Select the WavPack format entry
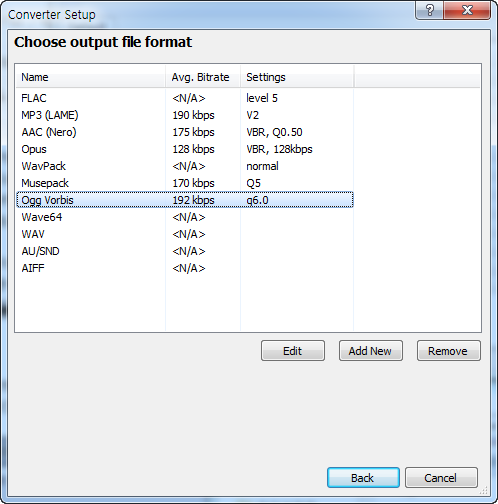The width and height of the screenshot is (498, 504). point(185,166)
